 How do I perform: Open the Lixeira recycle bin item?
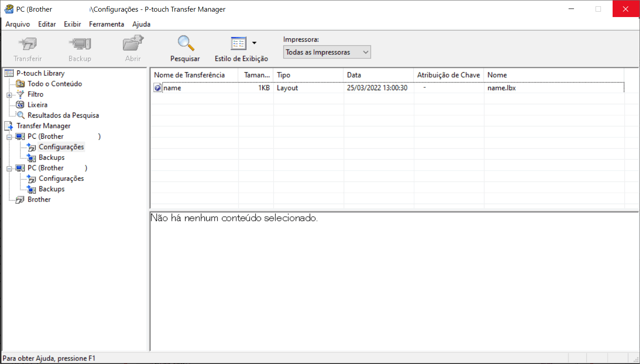38,105
